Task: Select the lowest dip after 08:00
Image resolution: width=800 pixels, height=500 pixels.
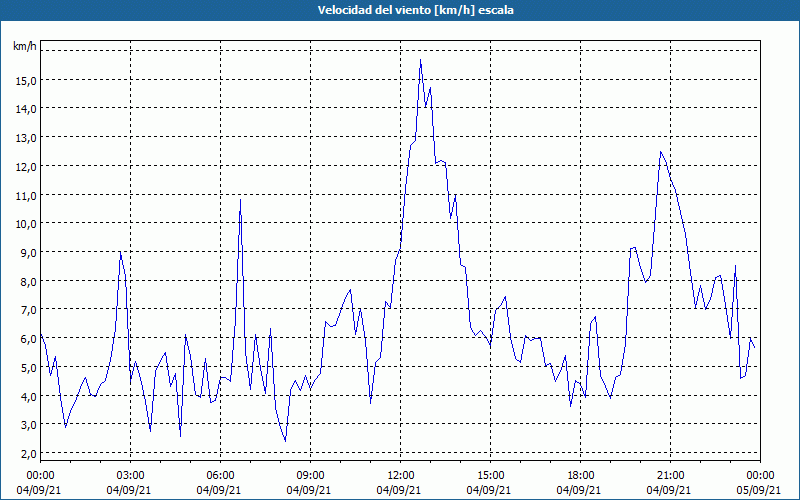Action: pos(285,441)
